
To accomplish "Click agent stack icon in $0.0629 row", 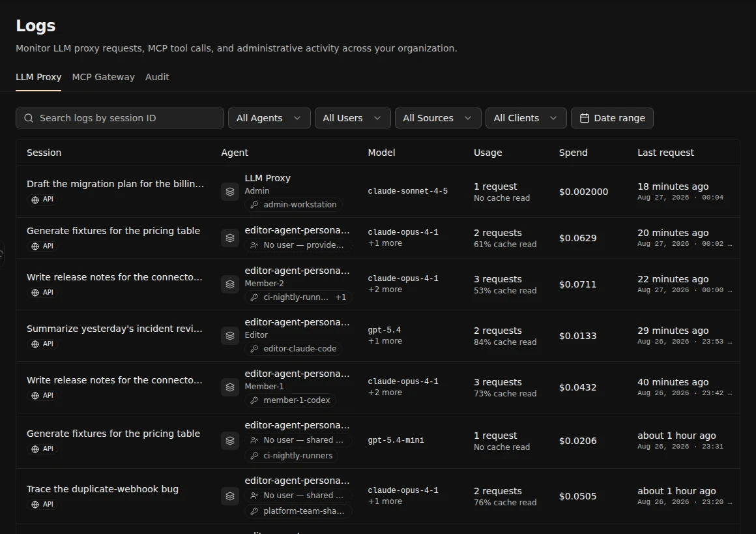I will tap(230, 238).
